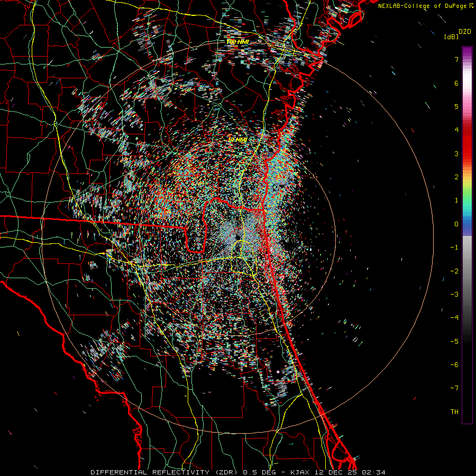This screenshot has height=476, width=476.
Task: Click the 02:34 timestamp
Action: pos(373,472)
